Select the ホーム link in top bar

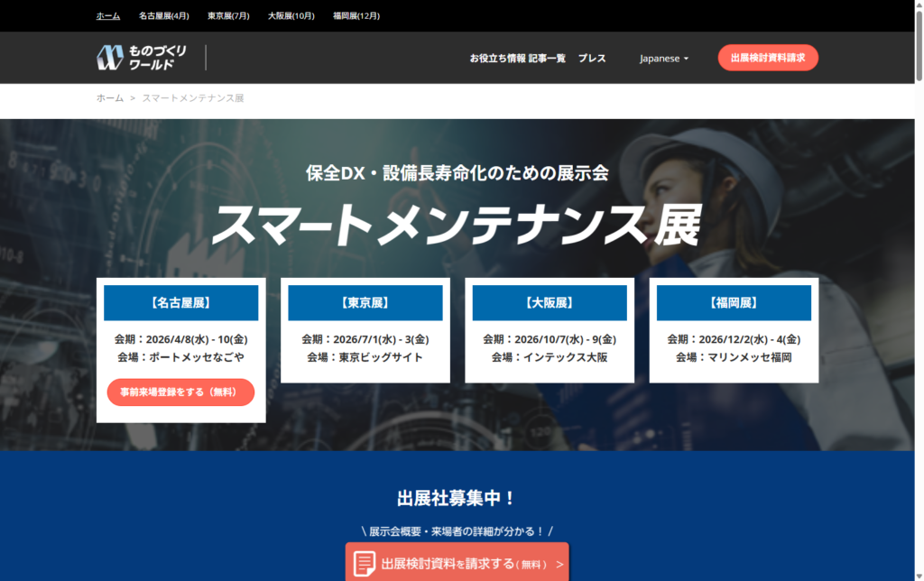108,15
